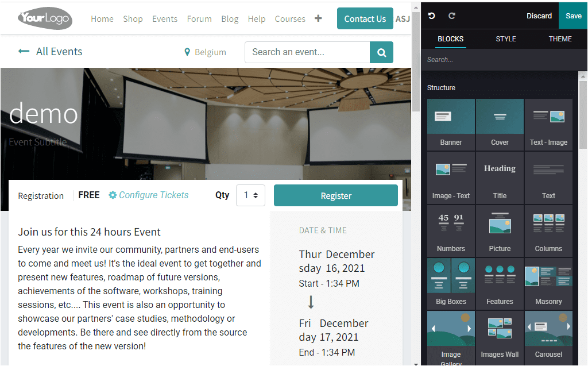Save the page changes
The height and width of the screenshot is (366, 588).
(572, 16)
